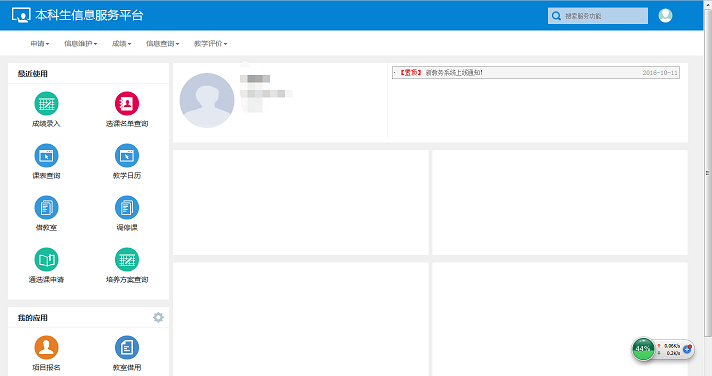Click the 我的应用 settings gear
Viewport: 712px width, 376px height.
click(x=158, y=317)
